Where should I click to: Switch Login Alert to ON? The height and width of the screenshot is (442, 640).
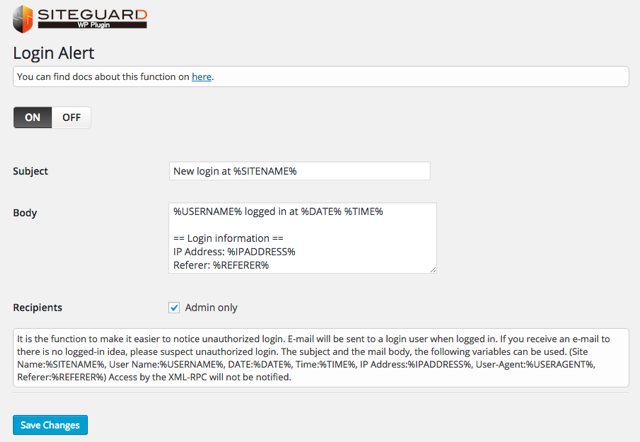coord(33,118)
